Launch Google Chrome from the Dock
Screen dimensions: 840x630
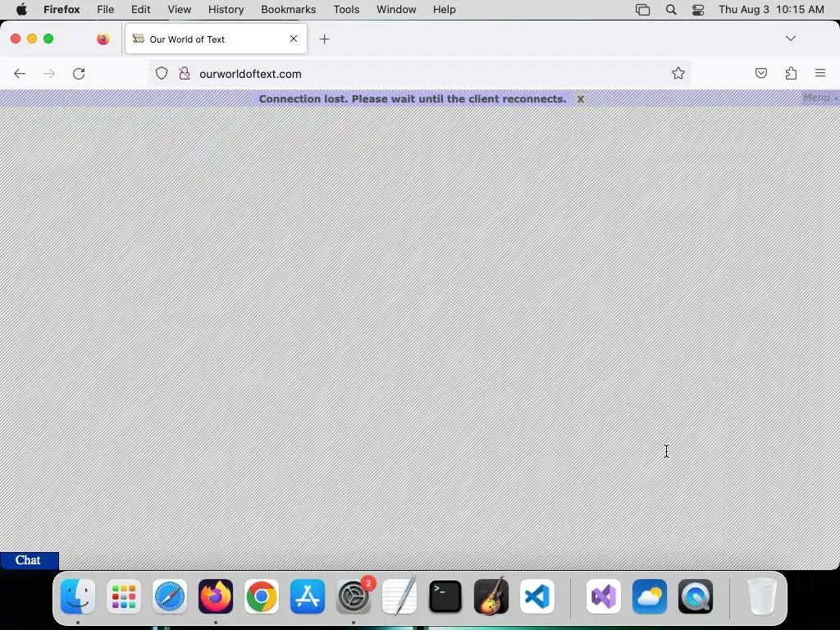(x=262, y=596)
